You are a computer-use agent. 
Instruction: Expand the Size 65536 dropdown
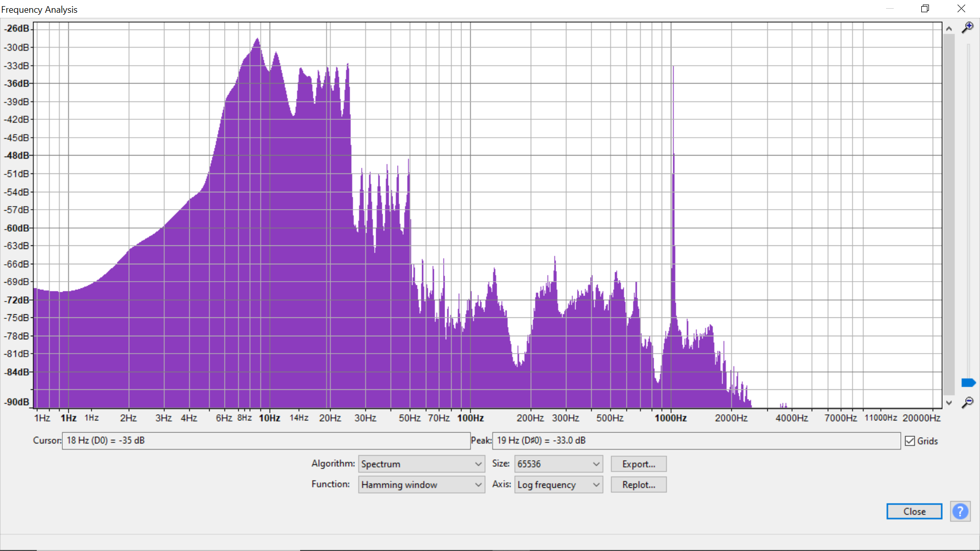pos(558,464)
